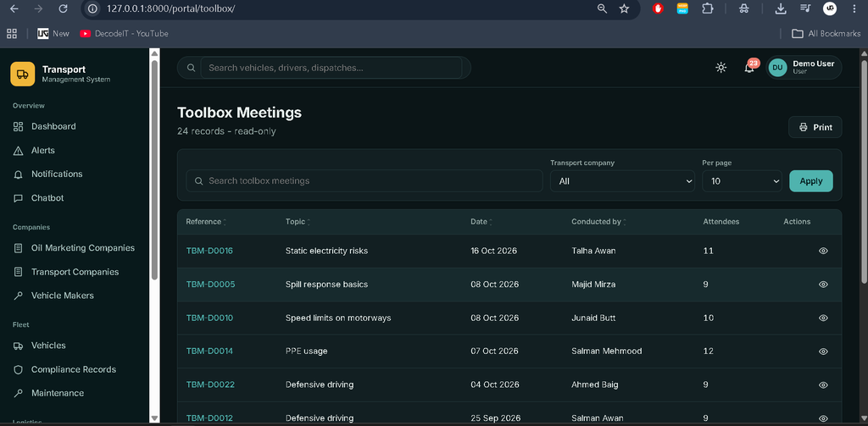The image size is (868, 426).
Task: View TBM-D0022 using its eye icon
Action: [823, 385]
